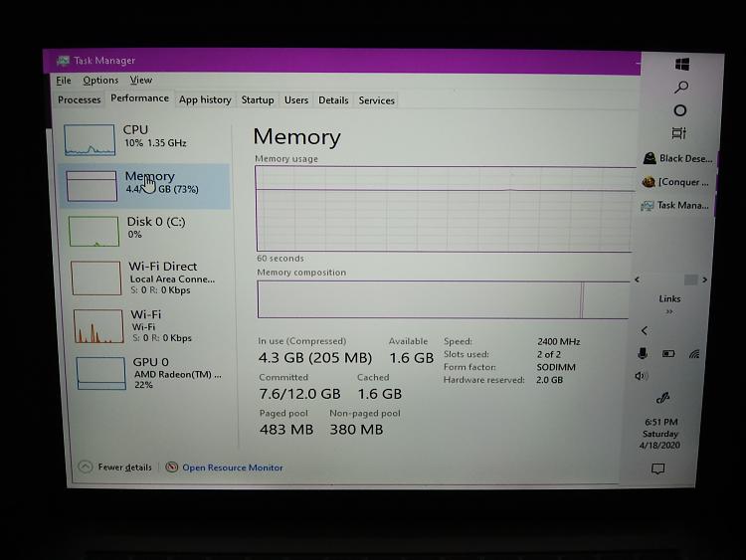Viewport: 746px width, 560px height.
Task: Expand Links toolbar double chevron
Action: pyautogui.click(x=669, y=311)
